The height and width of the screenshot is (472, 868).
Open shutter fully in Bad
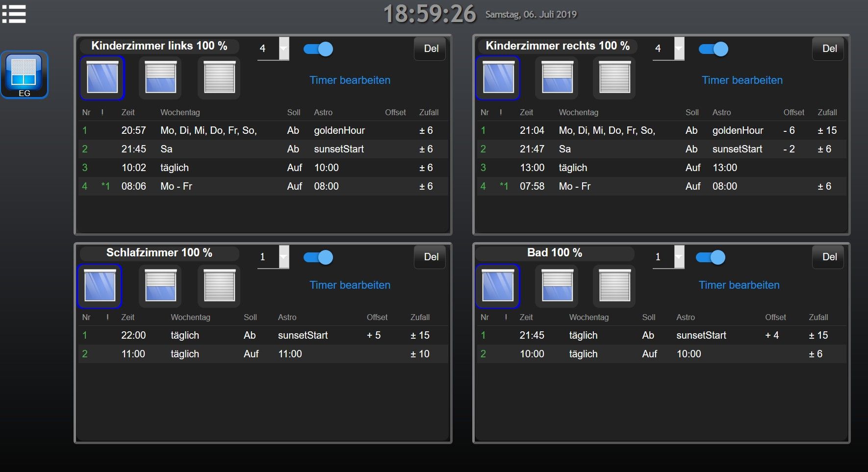tap(498, 286)
